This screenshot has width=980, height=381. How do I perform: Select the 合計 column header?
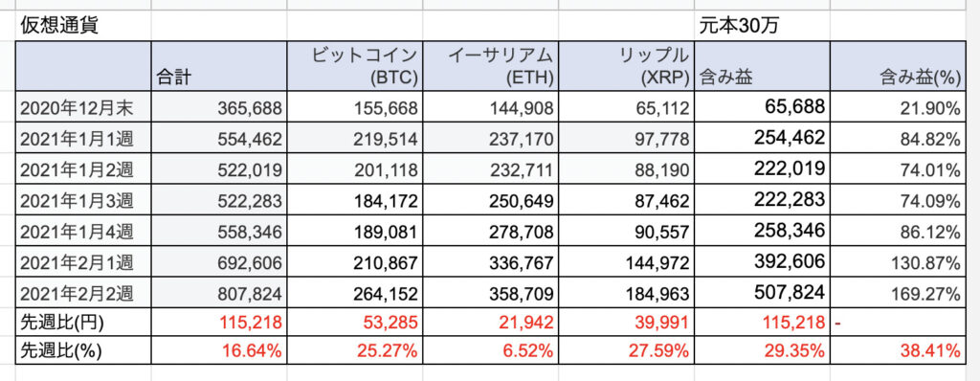click(x=219, y=66)
